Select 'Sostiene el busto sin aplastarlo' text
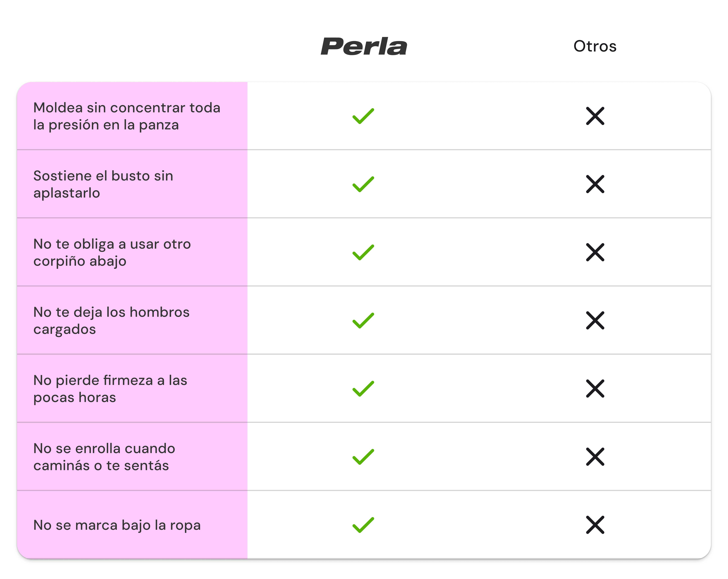 103,184
